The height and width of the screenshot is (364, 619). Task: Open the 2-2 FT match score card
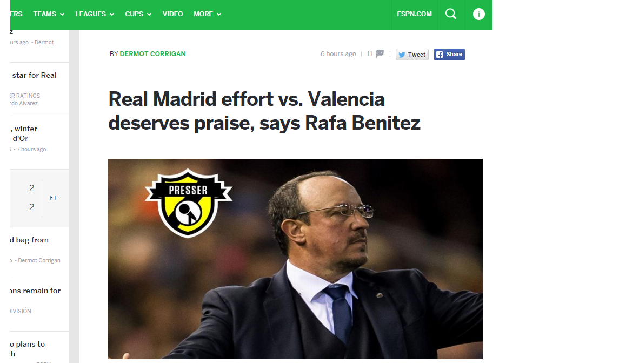tap(39, 198)
